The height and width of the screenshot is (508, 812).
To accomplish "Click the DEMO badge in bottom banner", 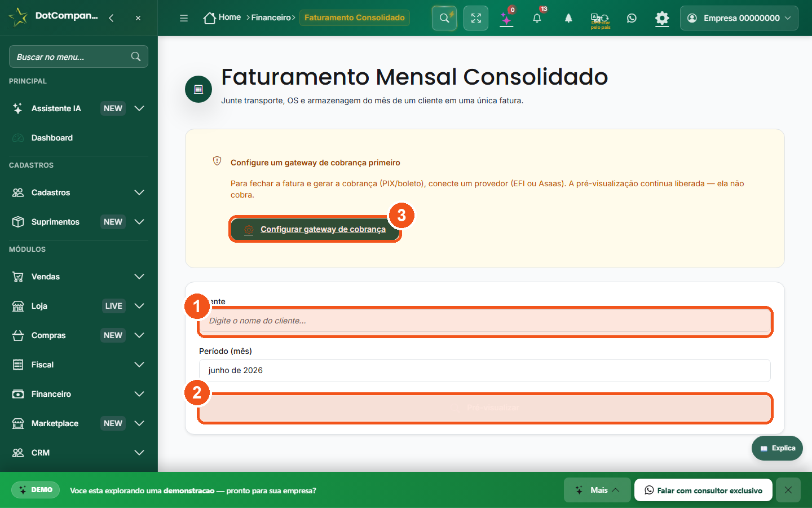I will click(36, 490).
